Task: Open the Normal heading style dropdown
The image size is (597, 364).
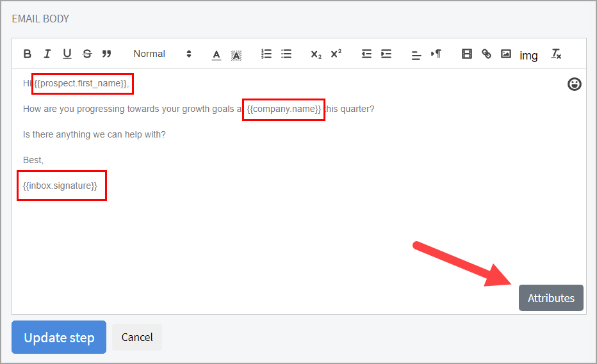Action: [162, 54]
